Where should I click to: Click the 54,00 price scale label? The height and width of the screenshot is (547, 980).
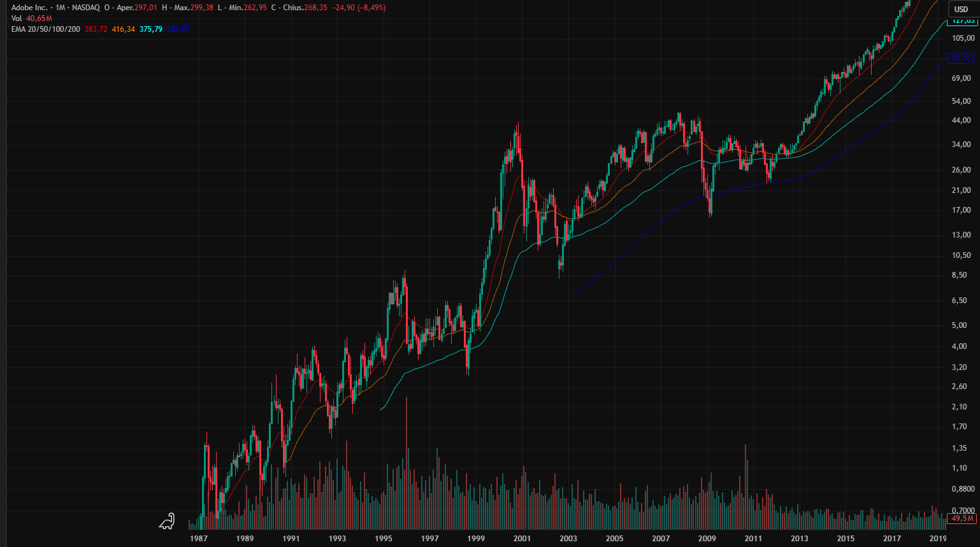tap(961, 101)
